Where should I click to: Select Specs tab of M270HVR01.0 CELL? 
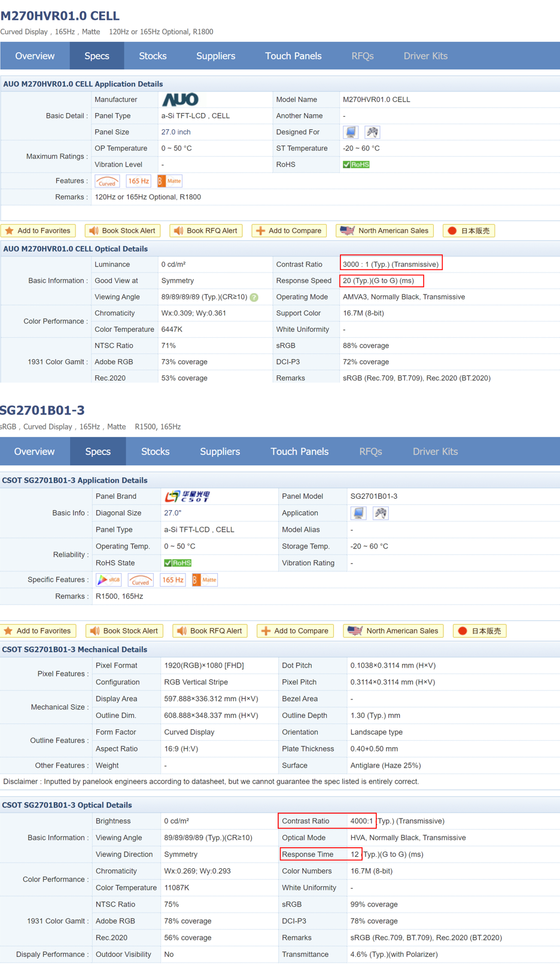point(97,56)
